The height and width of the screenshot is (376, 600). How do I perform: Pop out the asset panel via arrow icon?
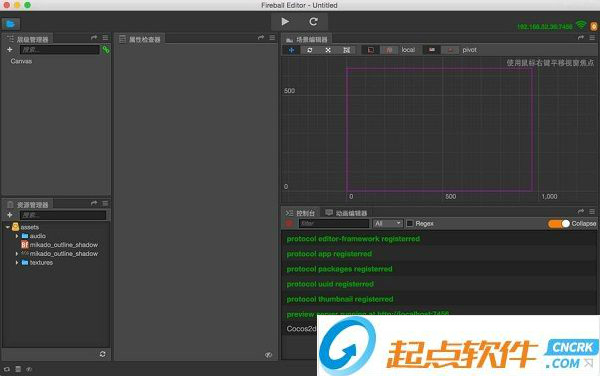[x=94, y=203]
